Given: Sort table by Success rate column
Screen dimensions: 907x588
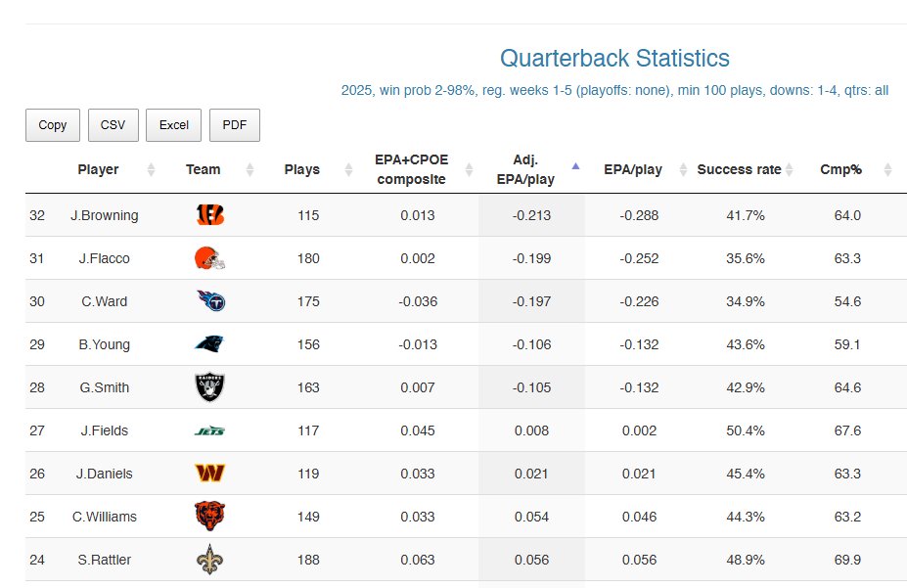Looking at the screenshot, I should (739, 169).
